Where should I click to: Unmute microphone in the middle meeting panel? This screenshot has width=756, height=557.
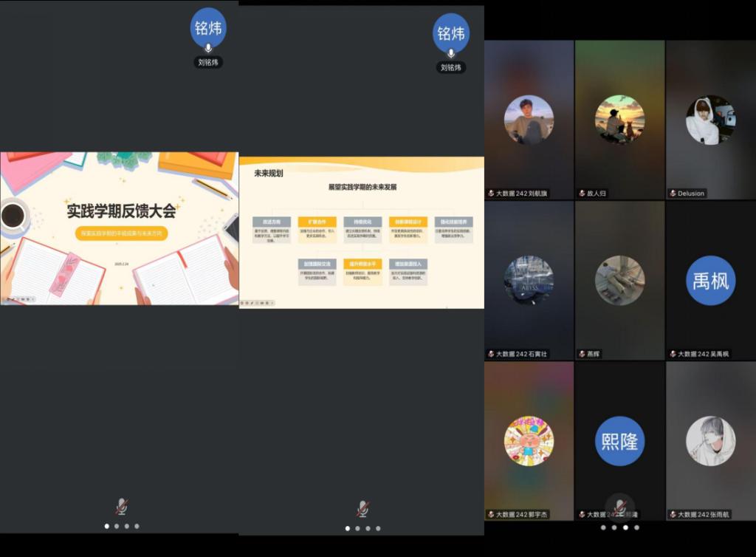[362, 508]
